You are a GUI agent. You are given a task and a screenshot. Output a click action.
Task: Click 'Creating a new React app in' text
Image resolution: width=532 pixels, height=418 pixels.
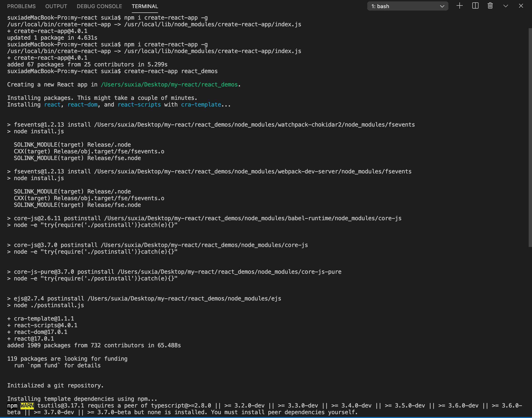click(52, 85)
